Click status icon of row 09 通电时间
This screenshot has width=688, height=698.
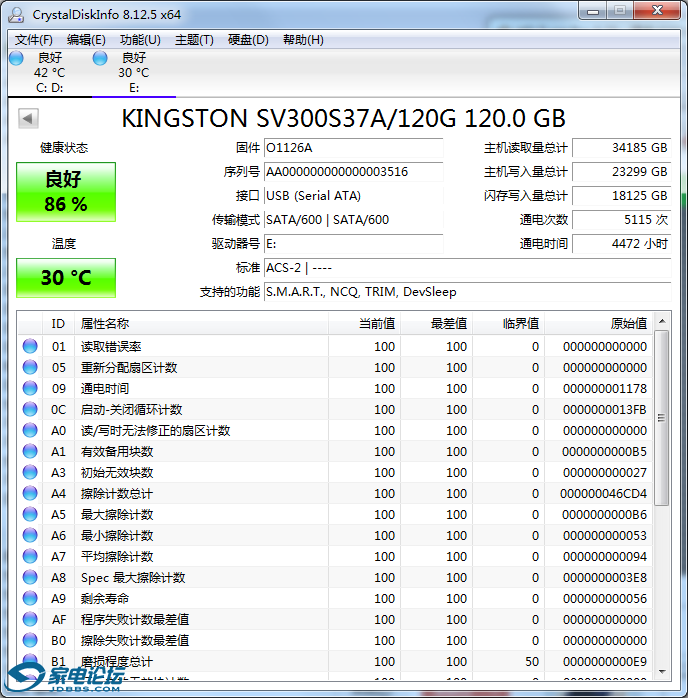click(x=30, y=388)
